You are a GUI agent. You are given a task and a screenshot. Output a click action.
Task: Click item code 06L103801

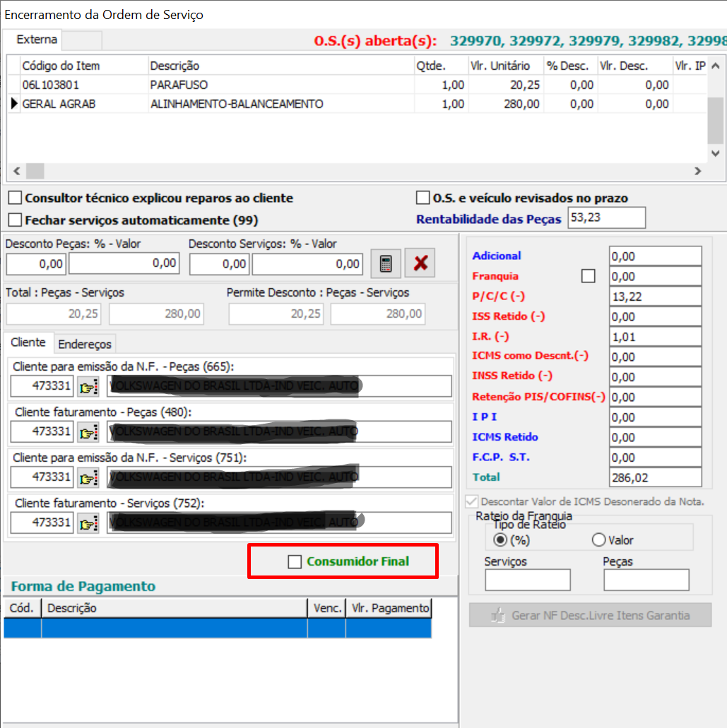51,85
